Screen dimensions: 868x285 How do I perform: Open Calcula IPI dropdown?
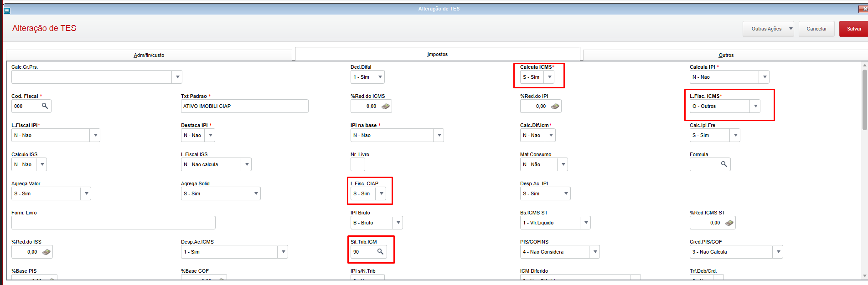point(765,77)
